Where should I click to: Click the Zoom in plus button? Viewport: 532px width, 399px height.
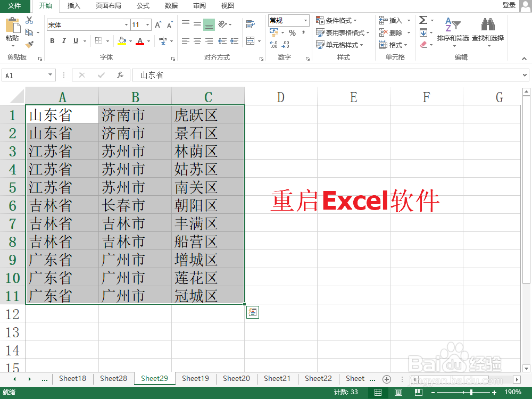click(x=494, y=393)
